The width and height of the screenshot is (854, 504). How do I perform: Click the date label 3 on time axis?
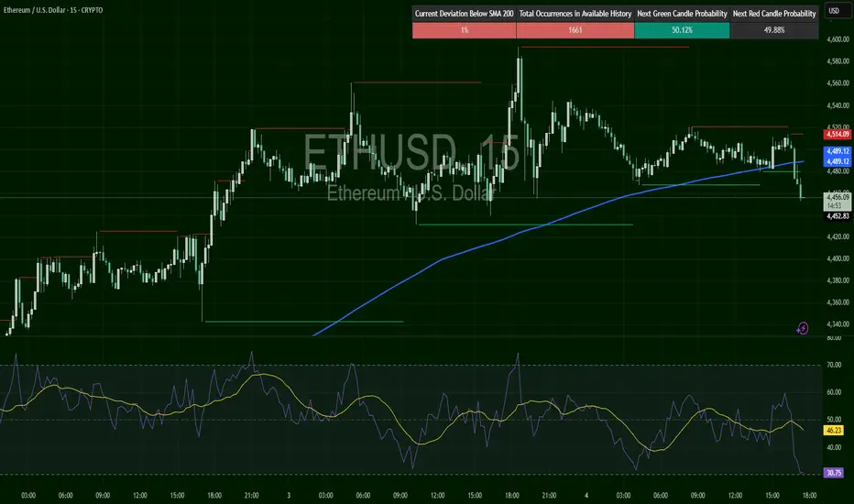tap(289, 495)
